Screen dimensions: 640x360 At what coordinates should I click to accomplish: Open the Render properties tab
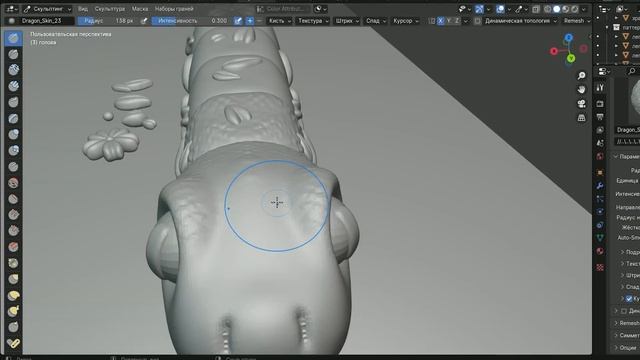[x=600, y=104]
